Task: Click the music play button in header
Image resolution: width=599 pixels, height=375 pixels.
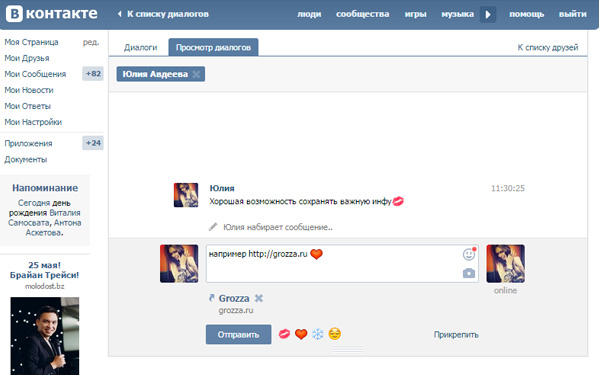Action: pyautogui.click(x=488, y=15)
